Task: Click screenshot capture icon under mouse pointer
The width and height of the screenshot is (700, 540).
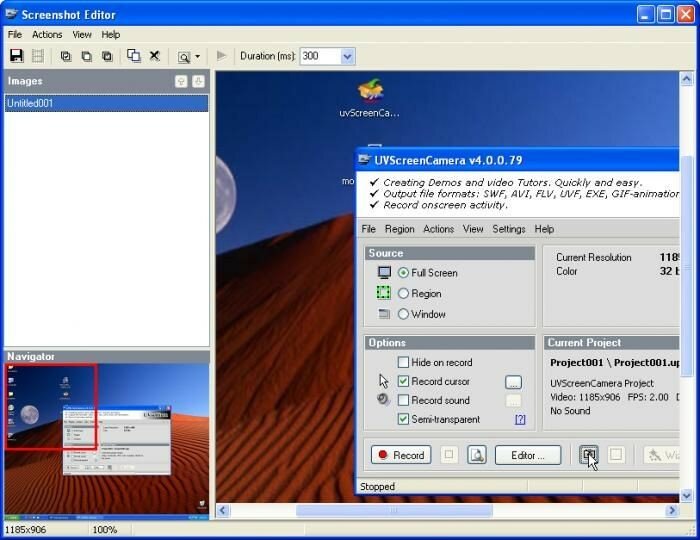Action: [588, 455]
